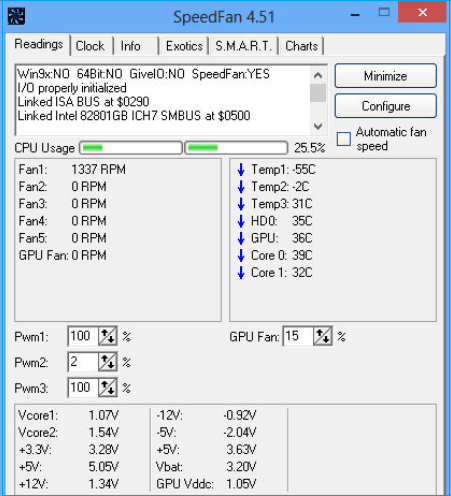This screenshot has width=451, height=496.
Task: Enable the Automatic fan speed checkbox
Action: 344,139
